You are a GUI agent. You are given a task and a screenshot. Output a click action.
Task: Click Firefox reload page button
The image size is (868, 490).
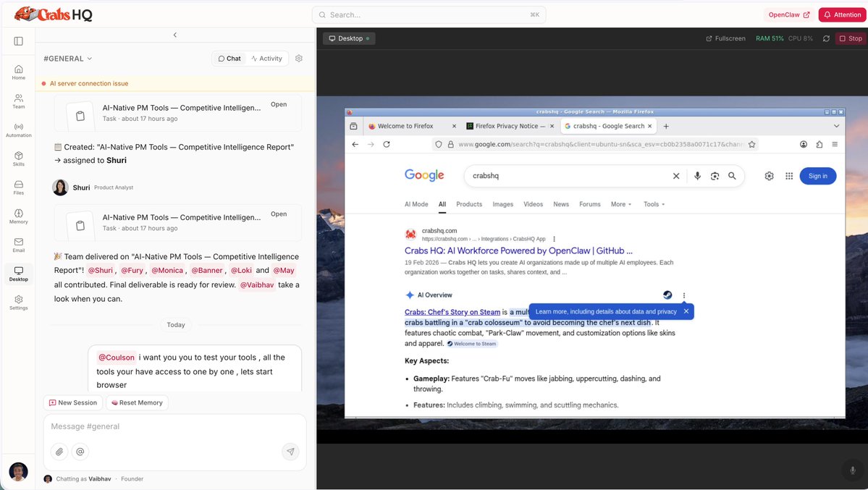point(387,144)
